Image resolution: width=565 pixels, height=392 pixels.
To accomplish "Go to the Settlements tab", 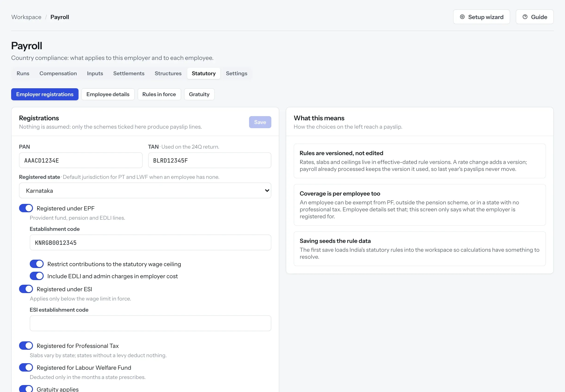I will coord(129,73).
